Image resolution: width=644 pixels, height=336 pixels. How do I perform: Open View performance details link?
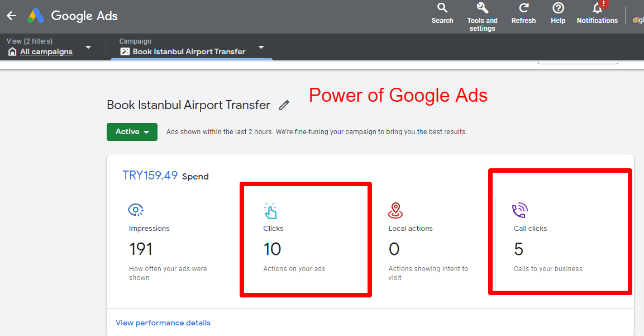pos(163,323)
